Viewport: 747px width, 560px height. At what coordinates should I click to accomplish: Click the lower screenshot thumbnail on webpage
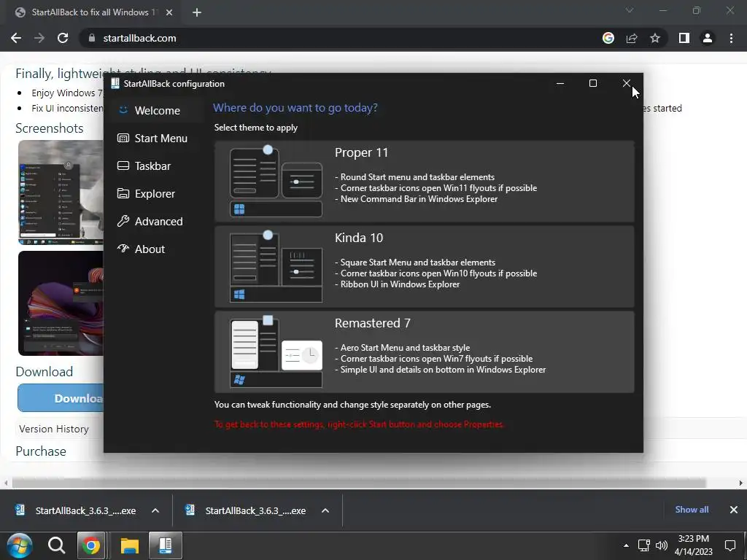pyautogui.click(x=61, y=303)
